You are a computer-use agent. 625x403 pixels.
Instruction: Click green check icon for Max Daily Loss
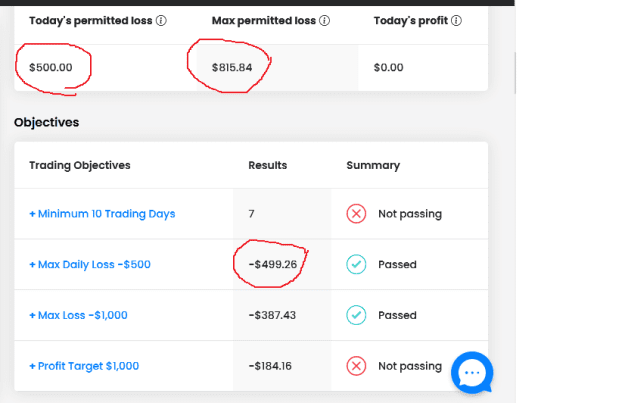356,264
